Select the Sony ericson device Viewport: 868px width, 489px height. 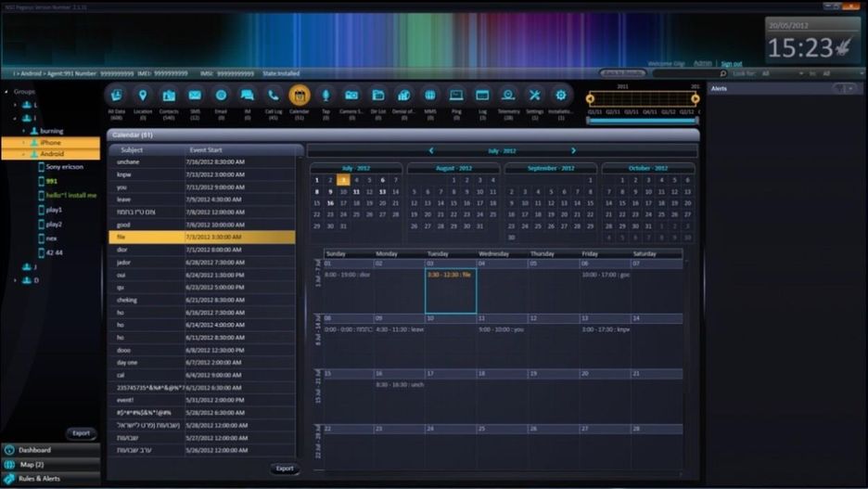pyautogui.click(x=65, y=167)
